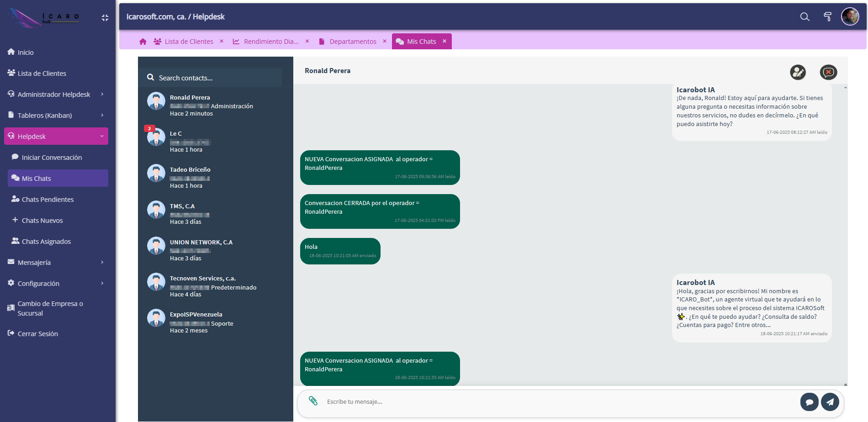This screenshot has height=422, width=868.
Task: Attach a file with the paperclip icon
Action: [313, 401]
